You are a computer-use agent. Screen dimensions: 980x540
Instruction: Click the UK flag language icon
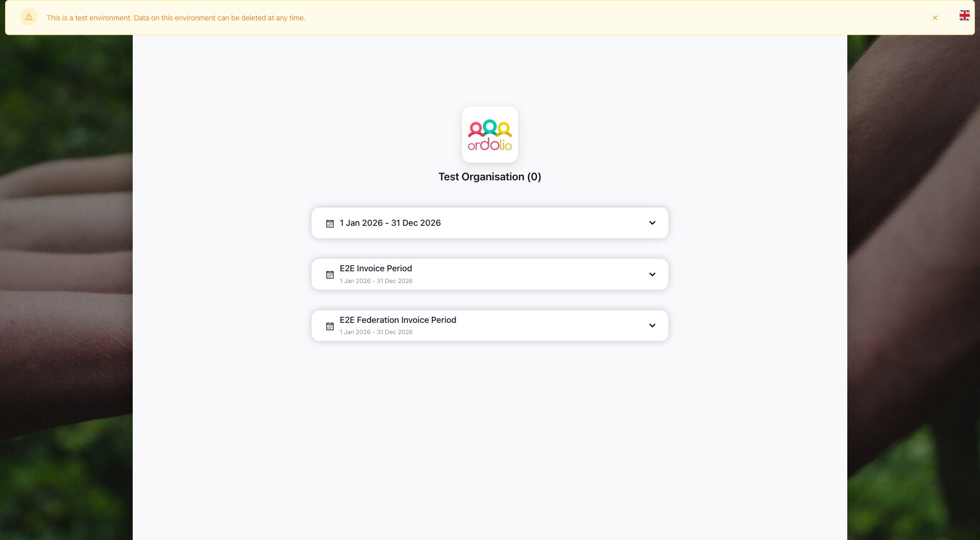coord(964,15)
